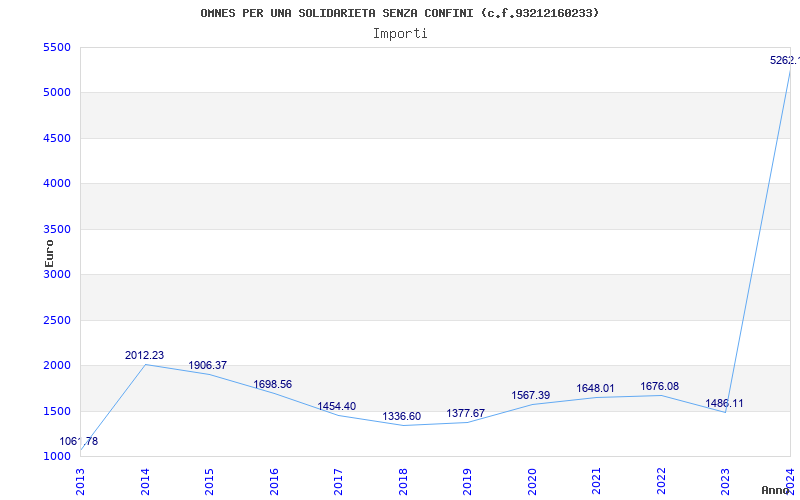Click x-axis year 2018
Viewport: 800px width, 500px height.
[x=403, y=481]
